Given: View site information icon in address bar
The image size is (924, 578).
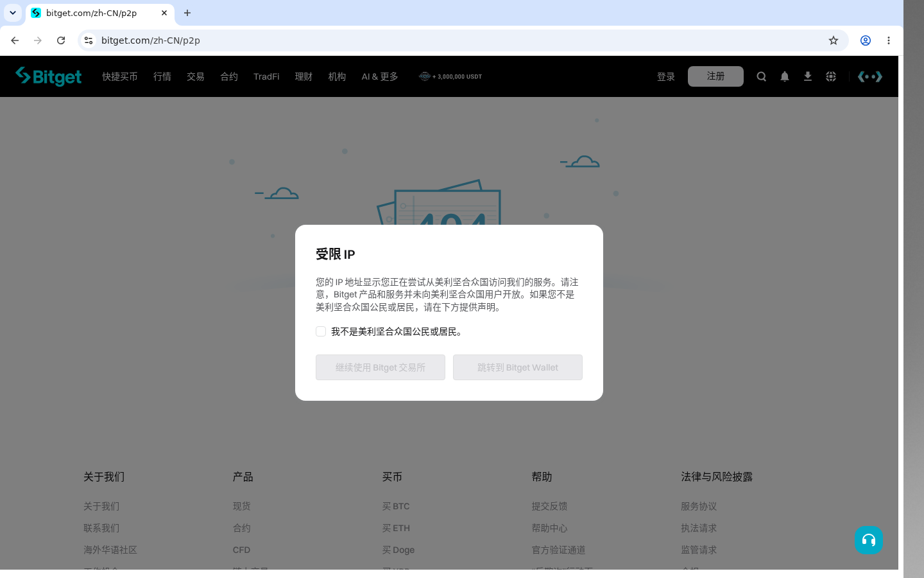Looking at the screenshot, I should pyautogui.click(x=89, y=40).
